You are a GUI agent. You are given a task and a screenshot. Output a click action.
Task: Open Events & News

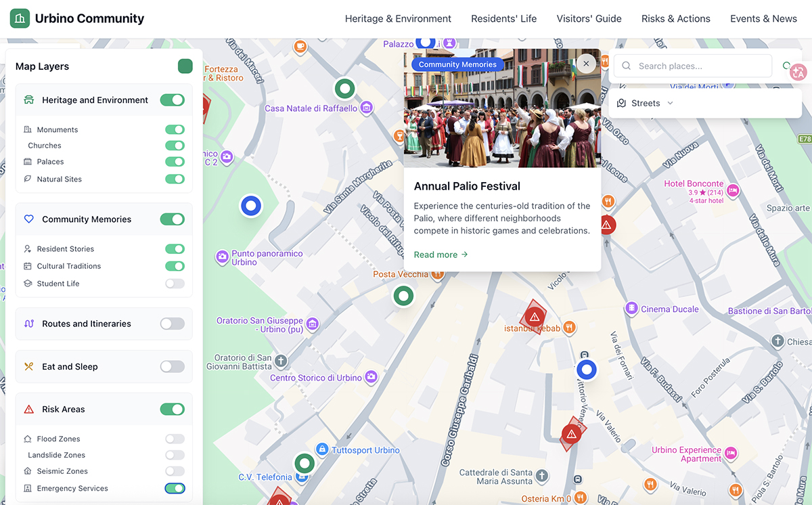[763, 18]
